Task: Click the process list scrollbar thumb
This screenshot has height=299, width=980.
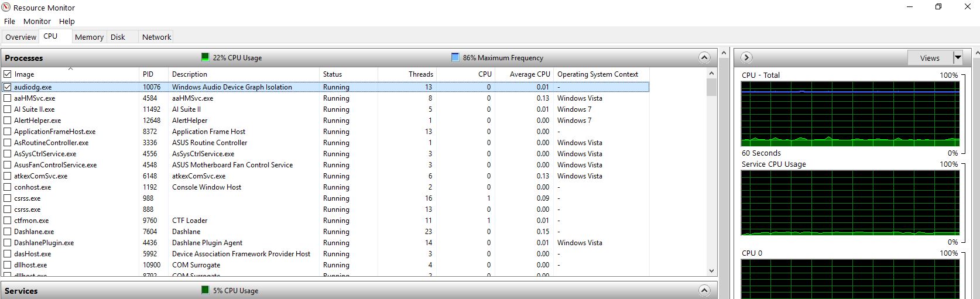Action: 711,87
